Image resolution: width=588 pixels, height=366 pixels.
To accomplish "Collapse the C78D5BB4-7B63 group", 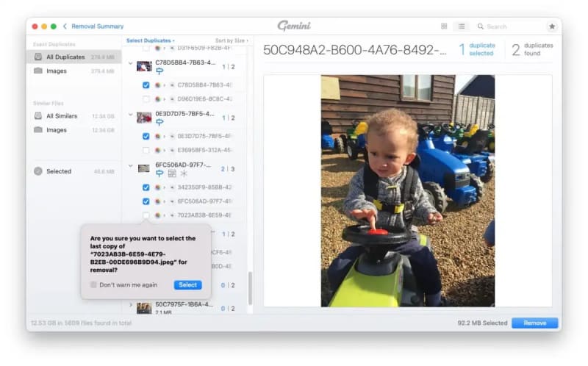I will pos(131,63).
